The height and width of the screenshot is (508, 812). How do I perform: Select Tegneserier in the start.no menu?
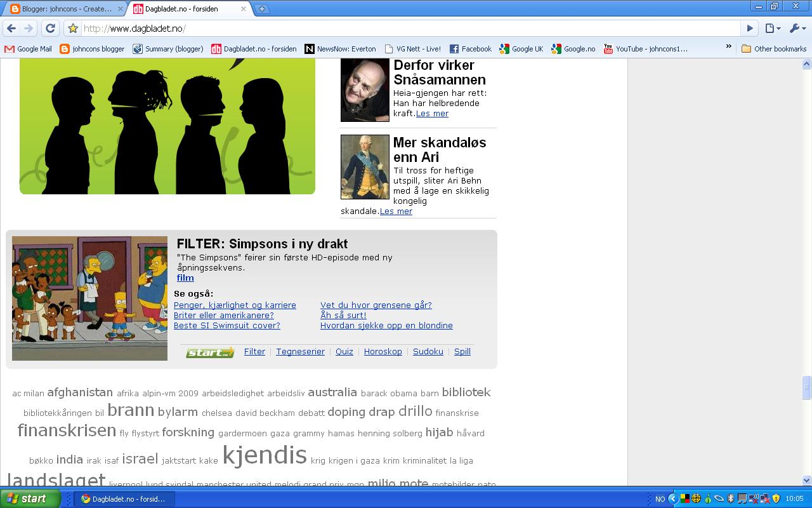point(300,351)
